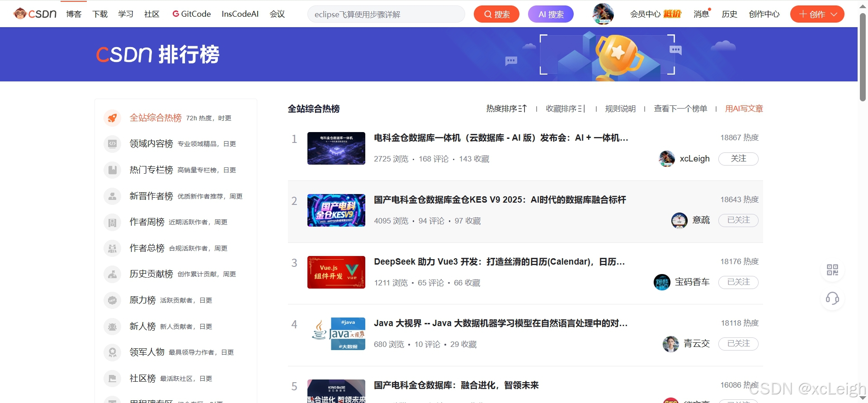Open the 社区 nav item
The width and height of the screenshot is (868, 403).
[152, 14]
